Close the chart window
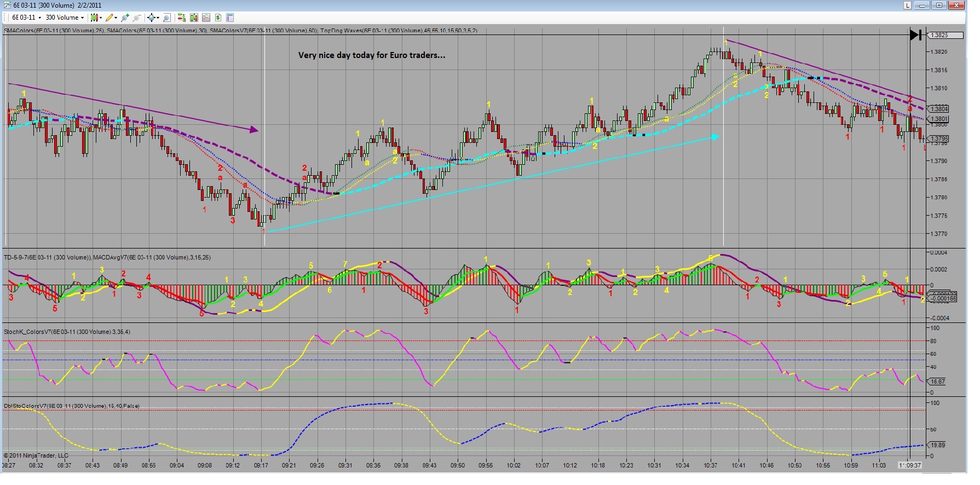 (957, 5)
